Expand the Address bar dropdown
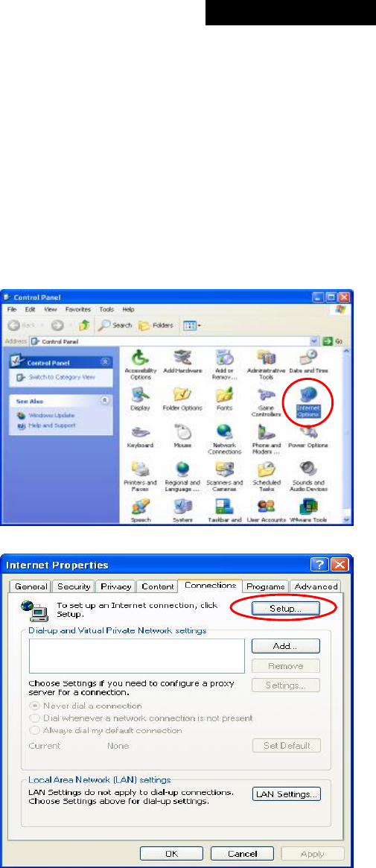Image resolution: width=376 pixels, height=868 pixels. coord(315,341)
